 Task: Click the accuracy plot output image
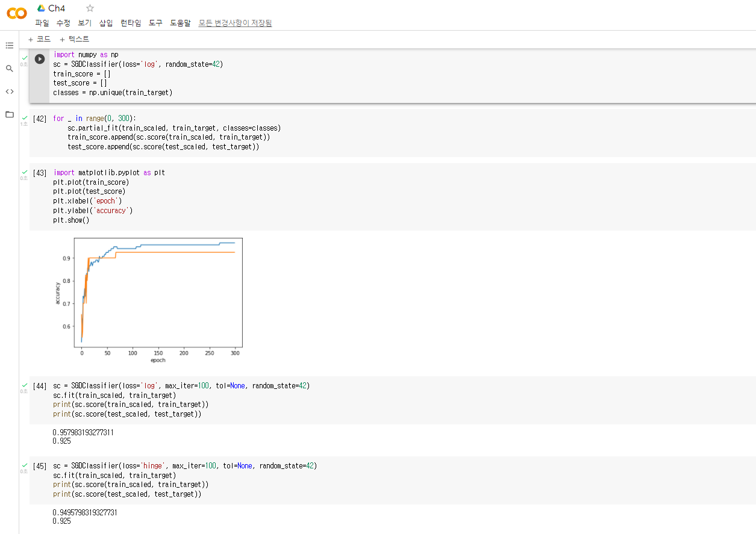pos(149,300)
